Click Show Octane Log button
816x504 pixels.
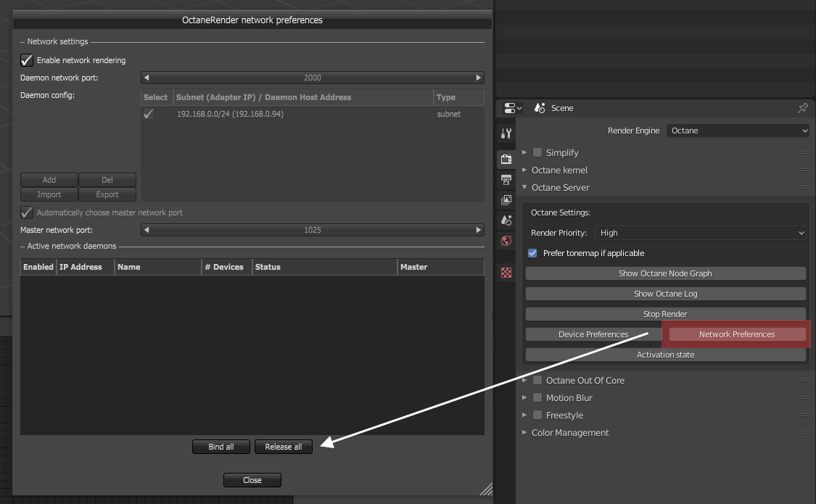click(x=666, y=294)
